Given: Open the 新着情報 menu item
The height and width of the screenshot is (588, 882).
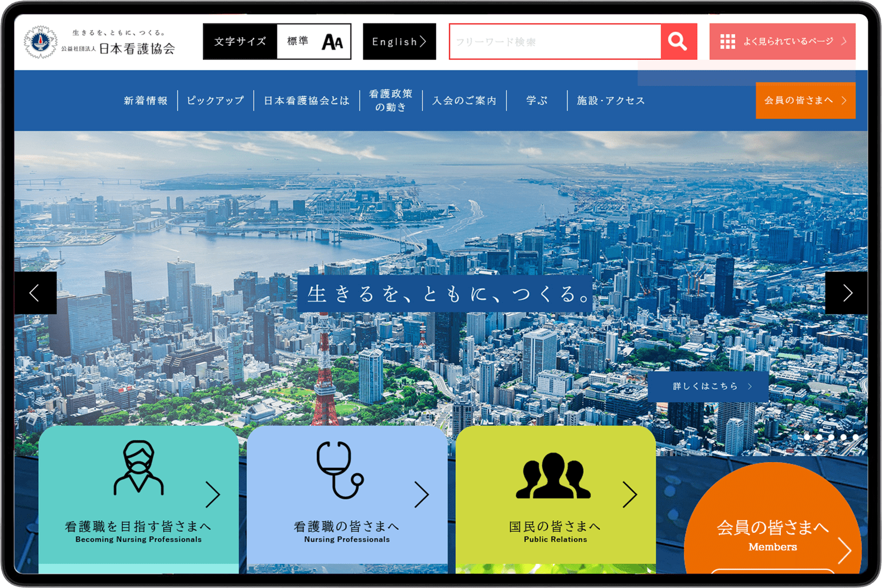Looking at the screenshot, I should pyautogui.click(x=146, y=101).
